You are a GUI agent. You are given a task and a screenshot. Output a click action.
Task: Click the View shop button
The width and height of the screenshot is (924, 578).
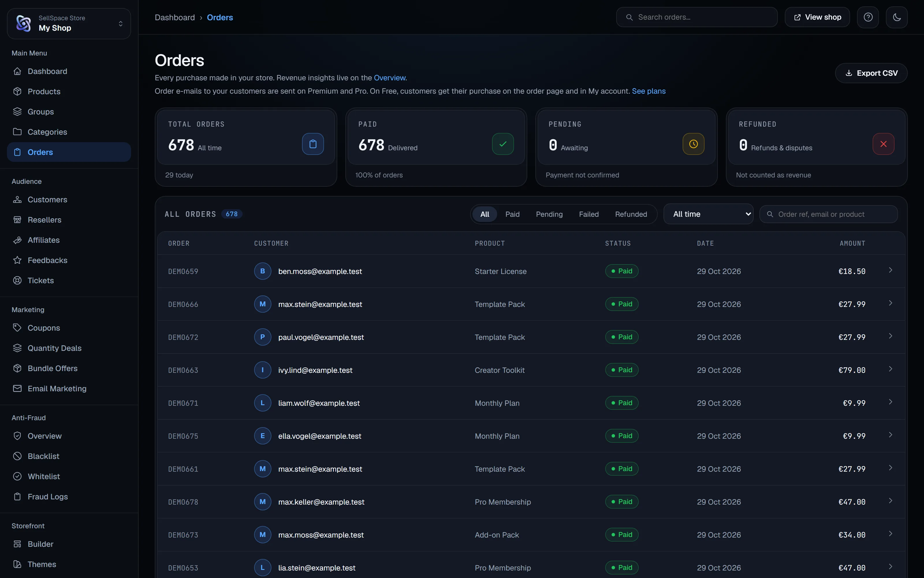(x=817, y=17)
